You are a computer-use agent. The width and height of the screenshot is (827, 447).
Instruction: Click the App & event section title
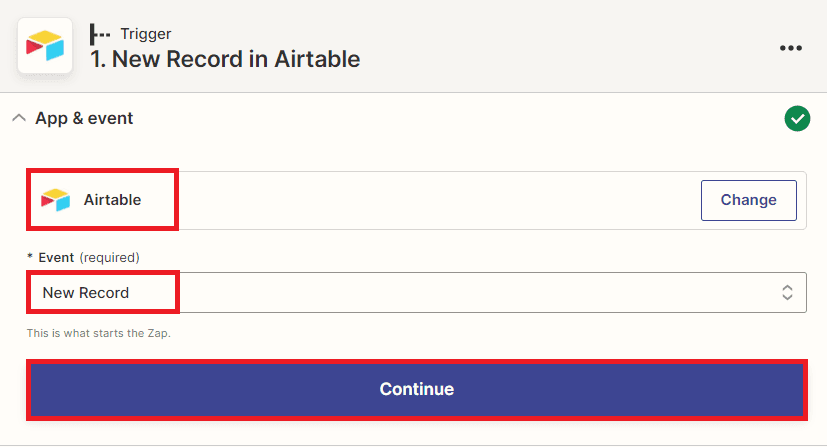[x=84, y=118]
